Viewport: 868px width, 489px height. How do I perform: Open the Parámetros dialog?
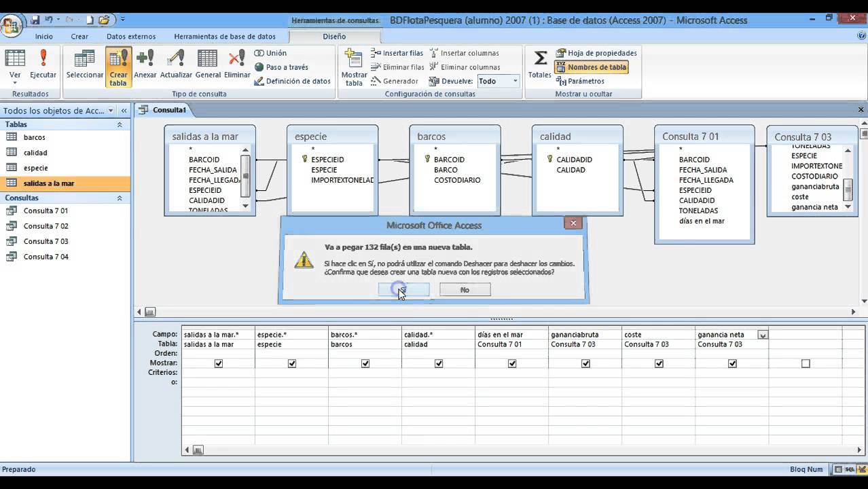pyautogui.click(x=580, y=81)
